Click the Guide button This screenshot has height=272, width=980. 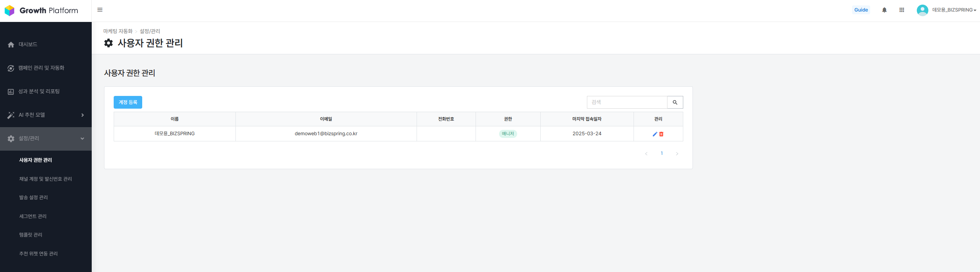click(x=861, y=10)
